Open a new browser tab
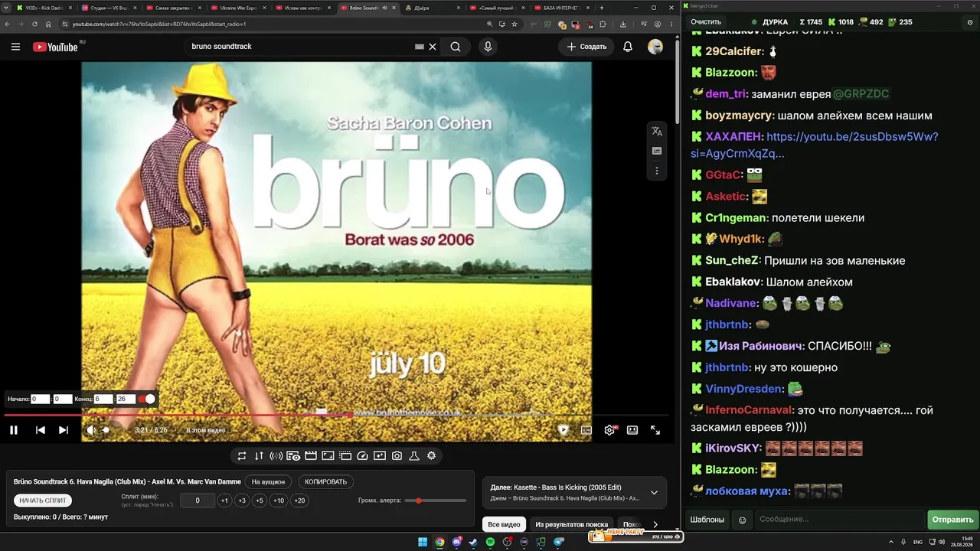Viewport: 980px width, 551px height. tap(602, 8)
